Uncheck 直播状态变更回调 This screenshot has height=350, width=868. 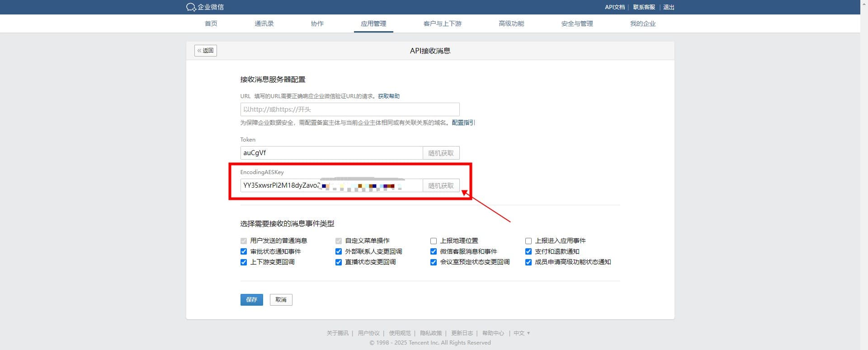pyautogui.click(x=339, y=262)
